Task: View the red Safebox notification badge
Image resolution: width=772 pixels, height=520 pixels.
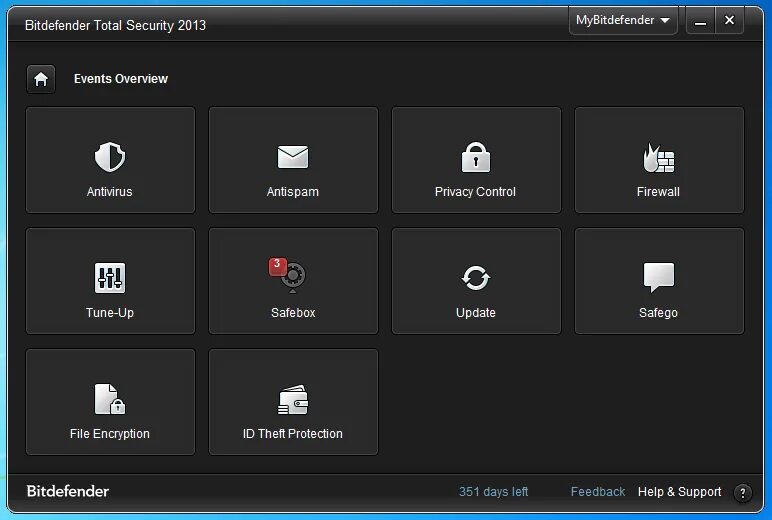Action: 277,266
